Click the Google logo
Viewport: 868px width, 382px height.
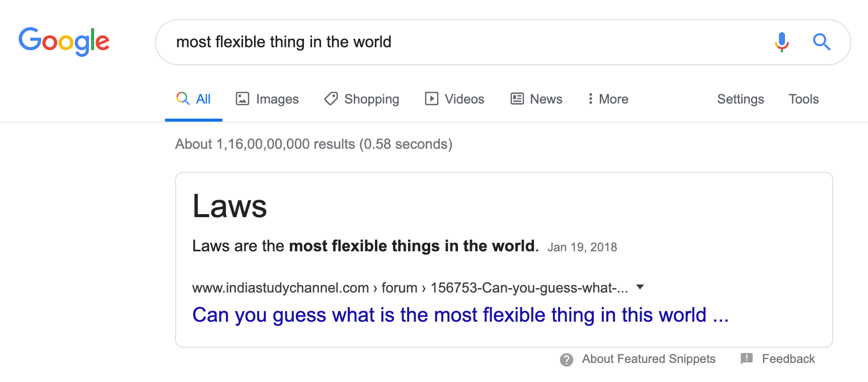click(x=64, y=42)
